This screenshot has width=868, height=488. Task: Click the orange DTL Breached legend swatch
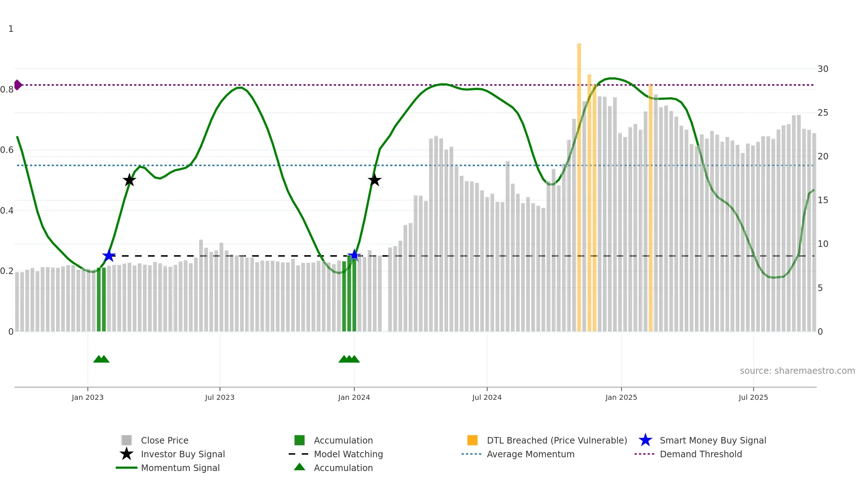[x=472, y=440]
